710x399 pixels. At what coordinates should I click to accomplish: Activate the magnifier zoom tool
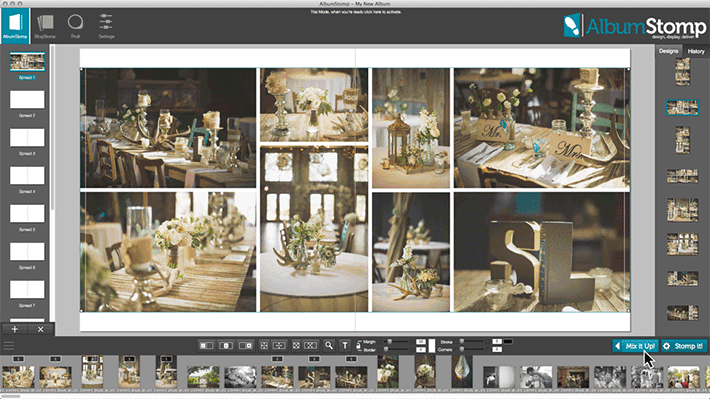pyautogui.click(x=329, y=346)
